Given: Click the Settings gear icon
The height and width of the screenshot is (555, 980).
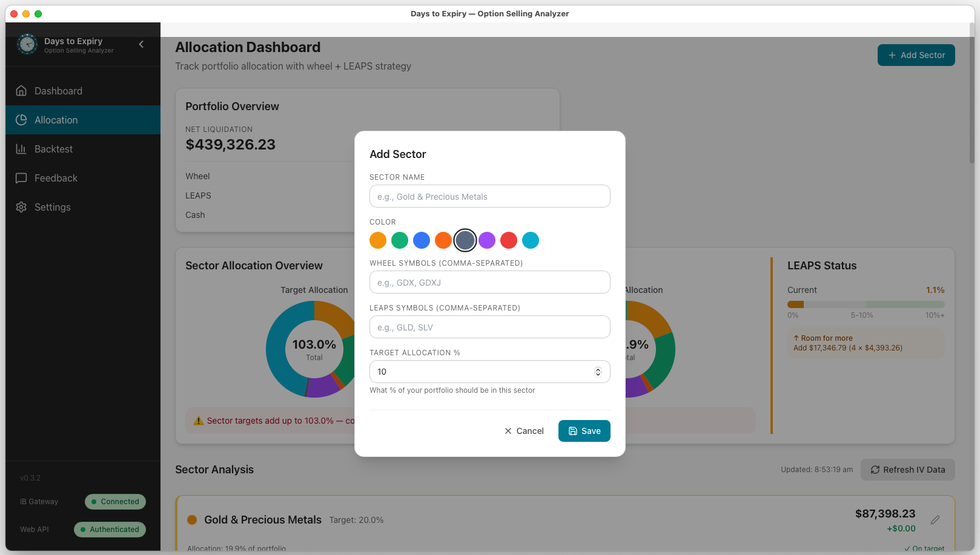Looking at the screenshot, I should point(21,207).
